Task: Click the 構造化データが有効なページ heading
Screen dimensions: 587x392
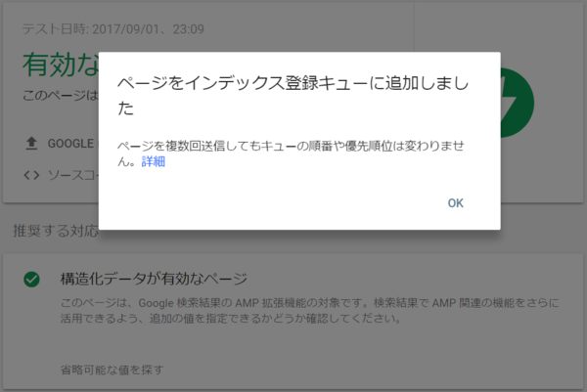Action: pyautogui.click(x=154, y=279)
